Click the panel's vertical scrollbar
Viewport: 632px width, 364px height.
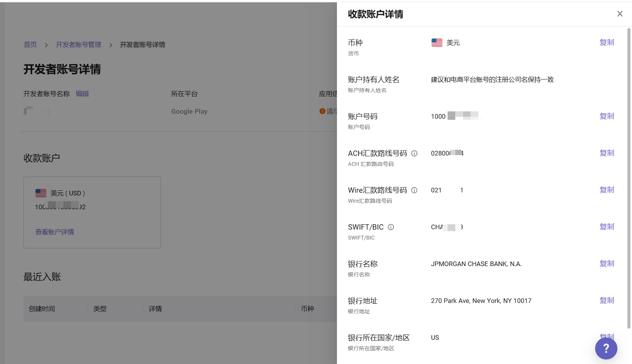tap(629, 178)
